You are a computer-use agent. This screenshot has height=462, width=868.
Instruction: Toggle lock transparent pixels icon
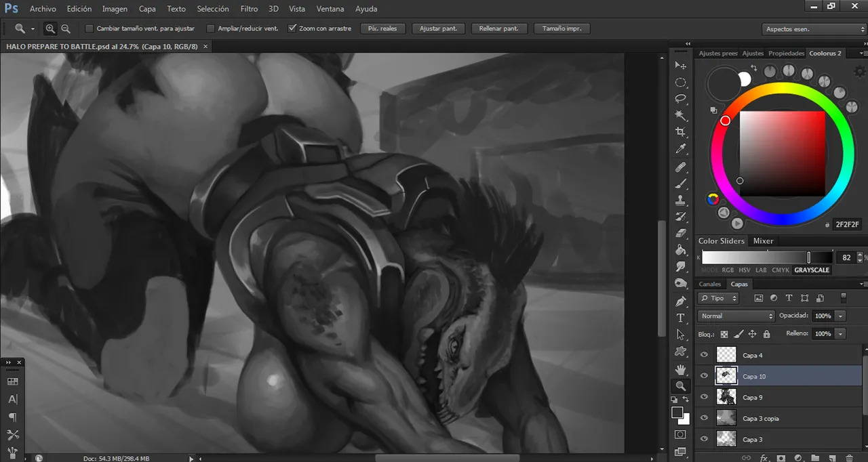724,334
